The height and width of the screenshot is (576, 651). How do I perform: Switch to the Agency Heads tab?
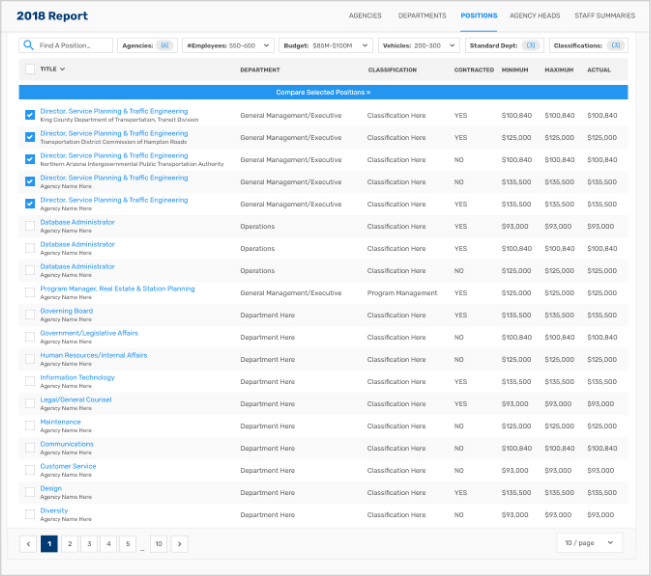pyautogui.click(x=536, y=16)
